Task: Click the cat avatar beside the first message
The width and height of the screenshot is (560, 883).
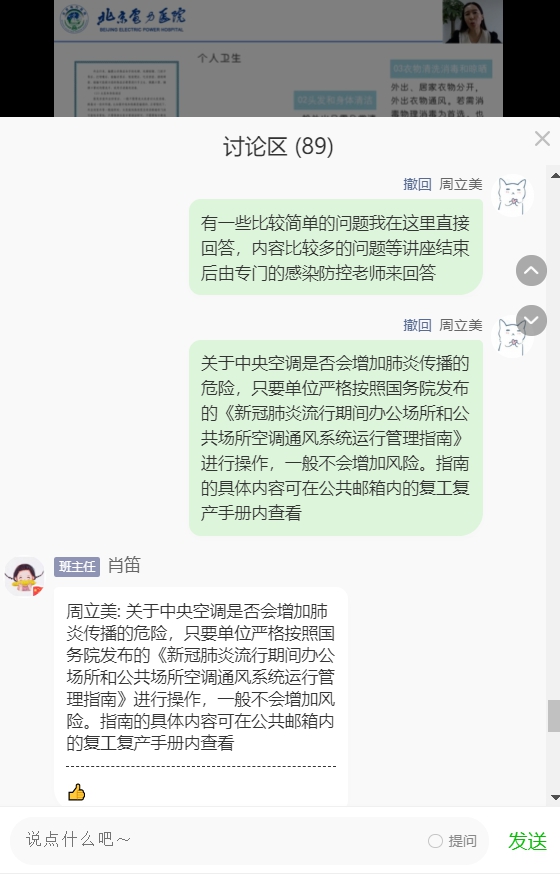Action: [513, 195]
